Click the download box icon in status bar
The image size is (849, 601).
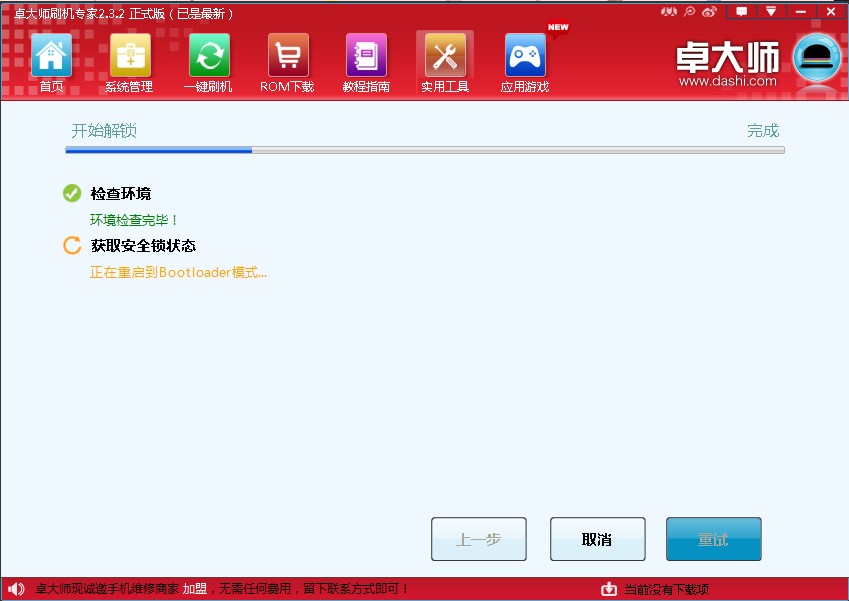click(x=609, y=589)
